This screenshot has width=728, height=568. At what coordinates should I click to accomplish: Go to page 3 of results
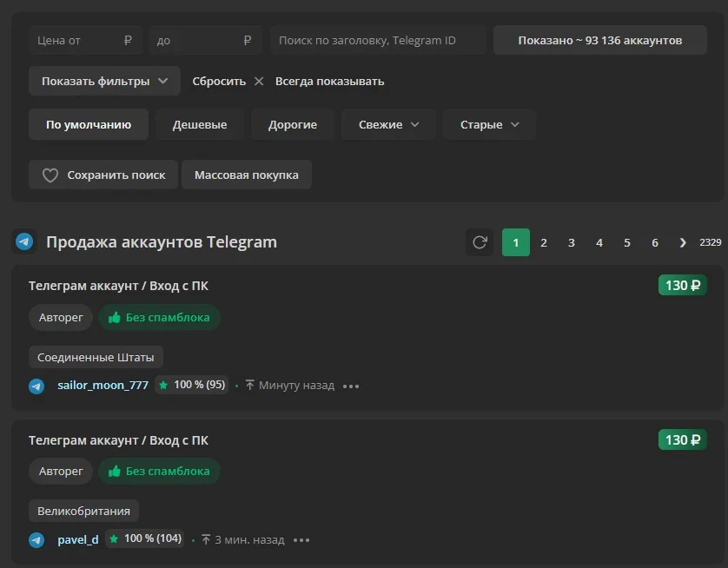click(x=572, y=242)
